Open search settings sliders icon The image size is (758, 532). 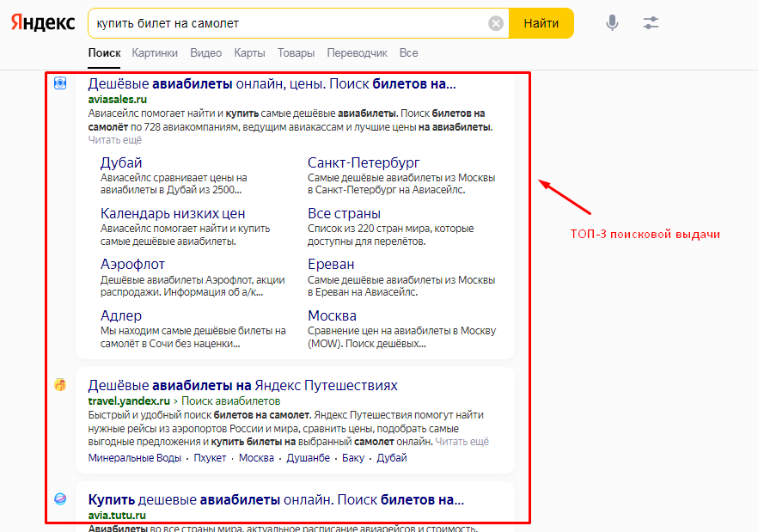pyautogui.click(x=651, y=23)
